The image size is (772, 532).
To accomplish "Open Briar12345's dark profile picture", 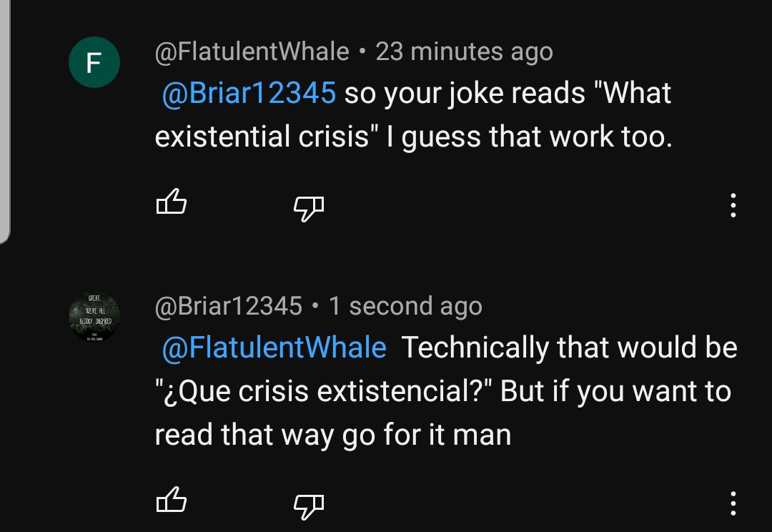I will (x=94, y=317).
